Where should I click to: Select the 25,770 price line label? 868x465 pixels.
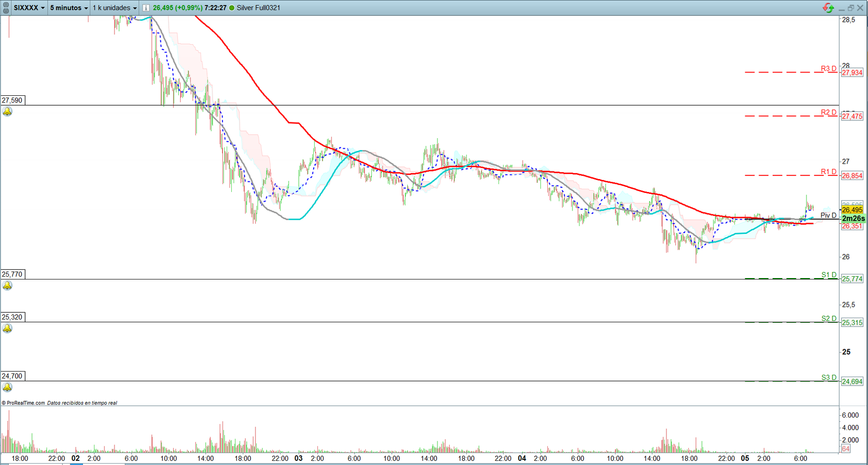(x=13, y=274)
